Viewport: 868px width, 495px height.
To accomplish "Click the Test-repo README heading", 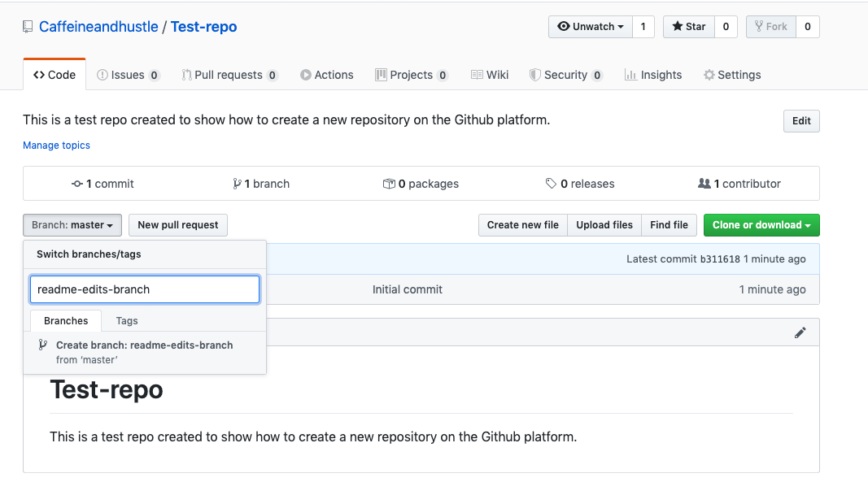I will tap(107, 390).
